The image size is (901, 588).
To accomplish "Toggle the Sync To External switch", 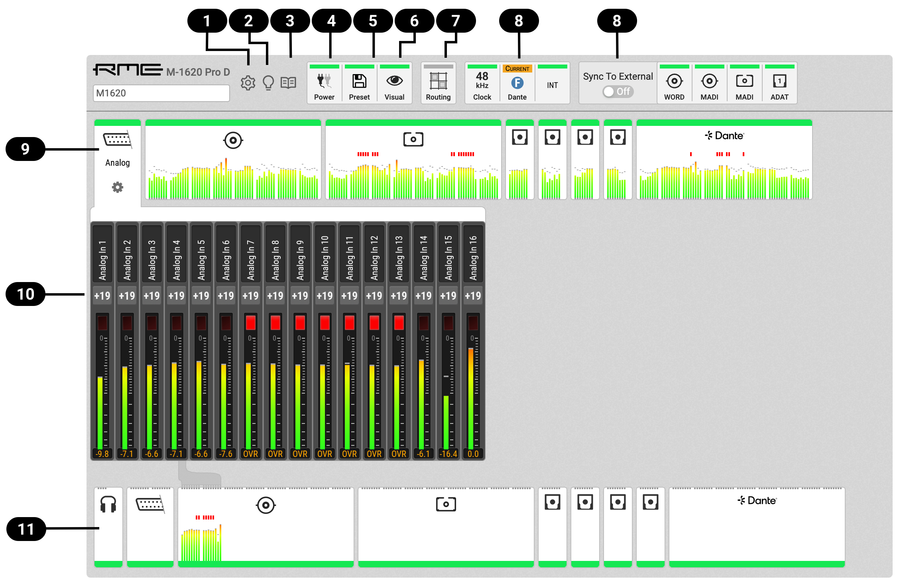I will [x=618, y=92].
